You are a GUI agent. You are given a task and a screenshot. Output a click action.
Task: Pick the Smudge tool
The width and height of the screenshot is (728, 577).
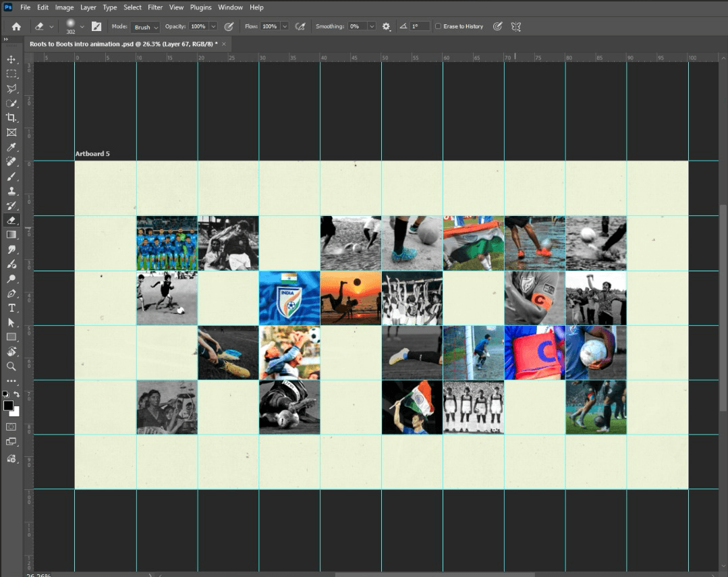pos(11,250)
